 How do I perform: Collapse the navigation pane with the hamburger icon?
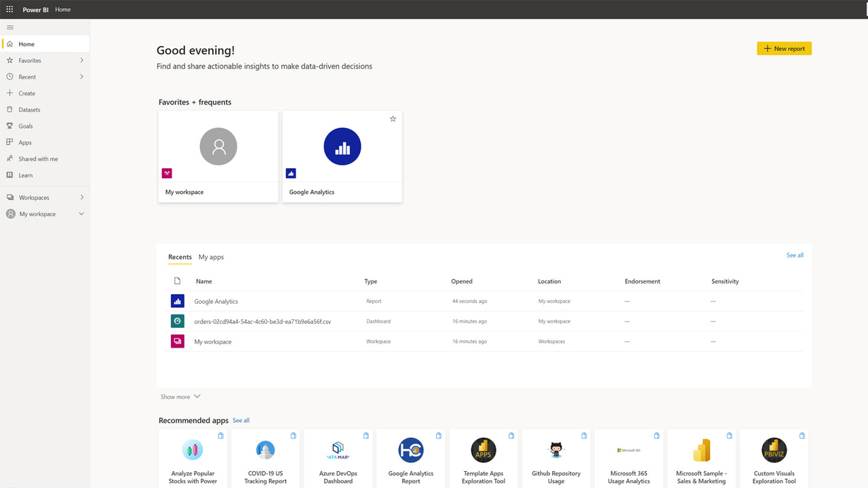(9, 27)
